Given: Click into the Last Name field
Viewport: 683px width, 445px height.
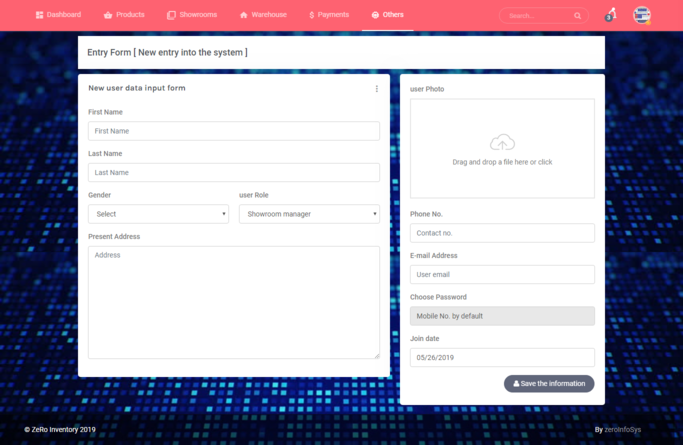Looking at the screenshot, I should tap(234, 173).
